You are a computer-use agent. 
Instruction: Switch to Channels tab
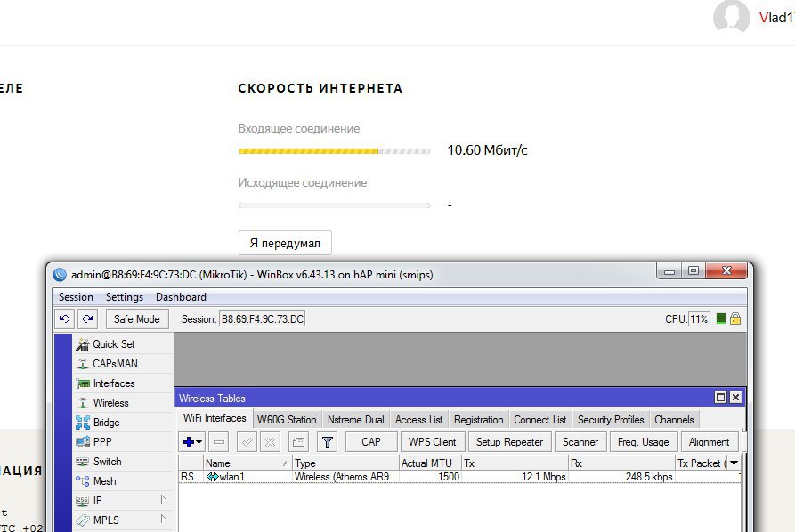coord(674,420)
